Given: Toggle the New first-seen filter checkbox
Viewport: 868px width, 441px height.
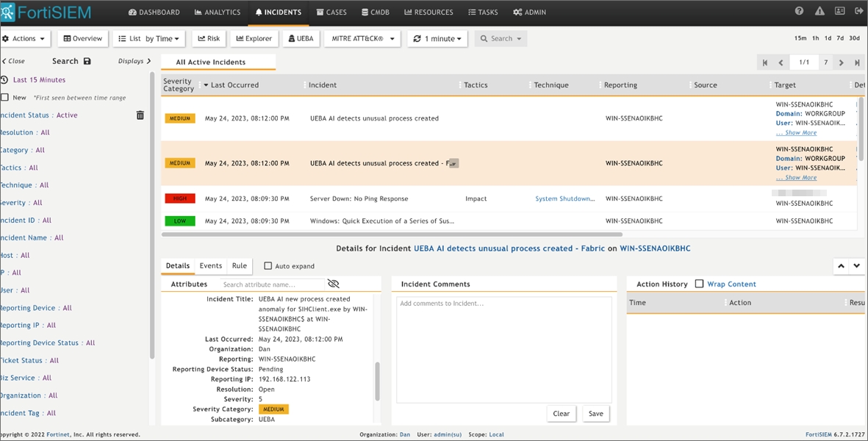Looking at the screenshot, I should 7,96.
